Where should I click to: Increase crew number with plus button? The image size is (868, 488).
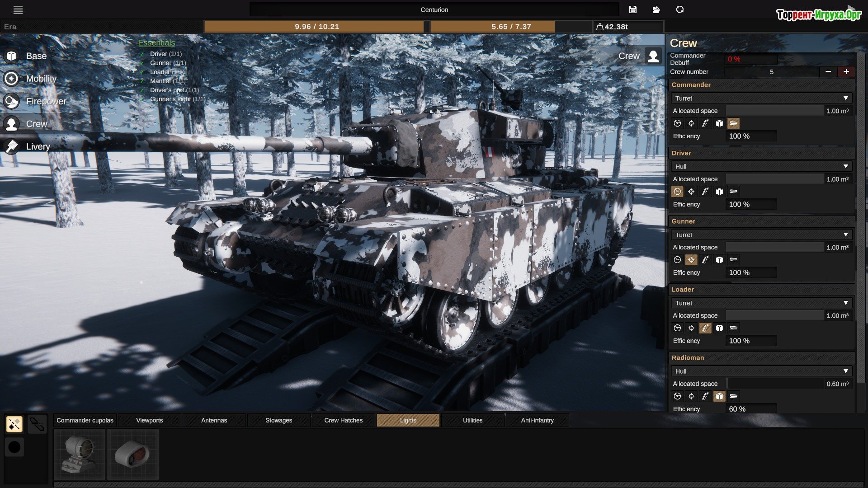[x=846, y=72]
